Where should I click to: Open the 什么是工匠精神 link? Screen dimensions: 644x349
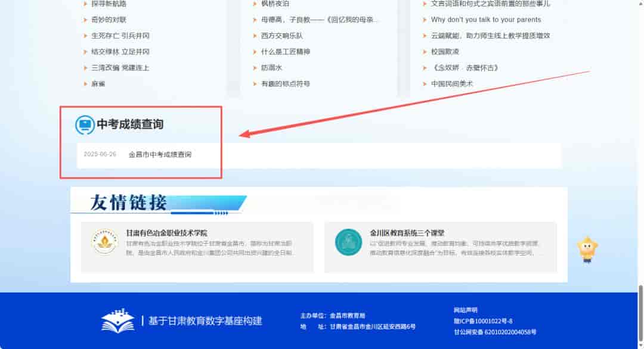point(286,52)
